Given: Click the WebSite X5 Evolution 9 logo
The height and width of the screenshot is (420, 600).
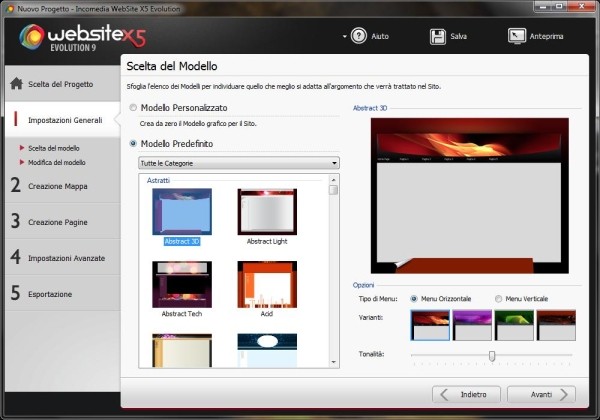Looking at the screenshot, I should tap(82, 37).
